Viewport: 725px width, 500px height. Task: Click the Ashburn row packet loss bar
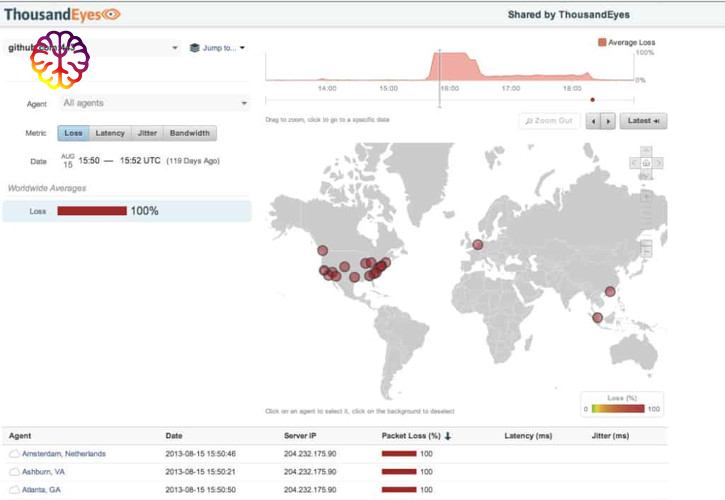pyautogui.click(x=399, y=472)
